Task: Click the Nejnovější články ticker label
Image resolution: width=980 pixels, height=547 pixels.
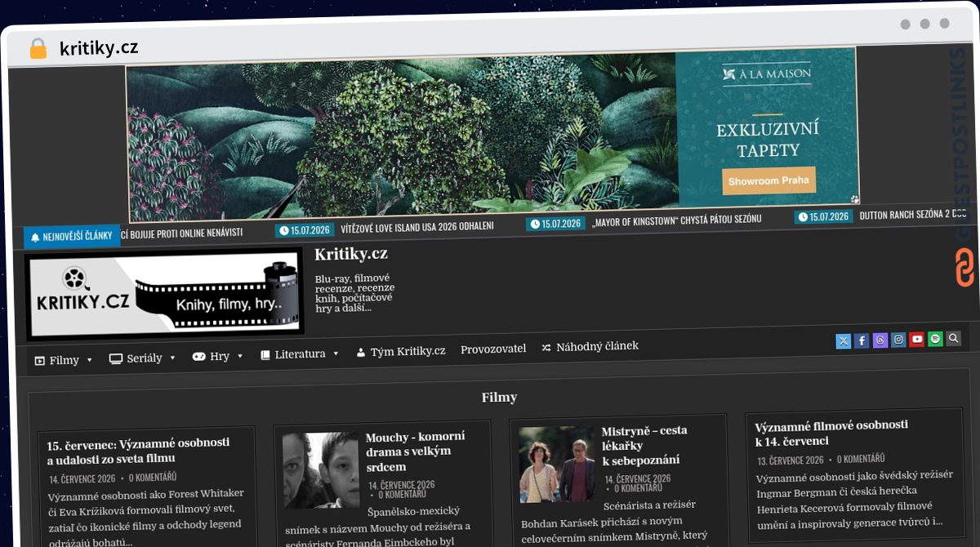Action: pyautogui.click(x=71, y=237)
